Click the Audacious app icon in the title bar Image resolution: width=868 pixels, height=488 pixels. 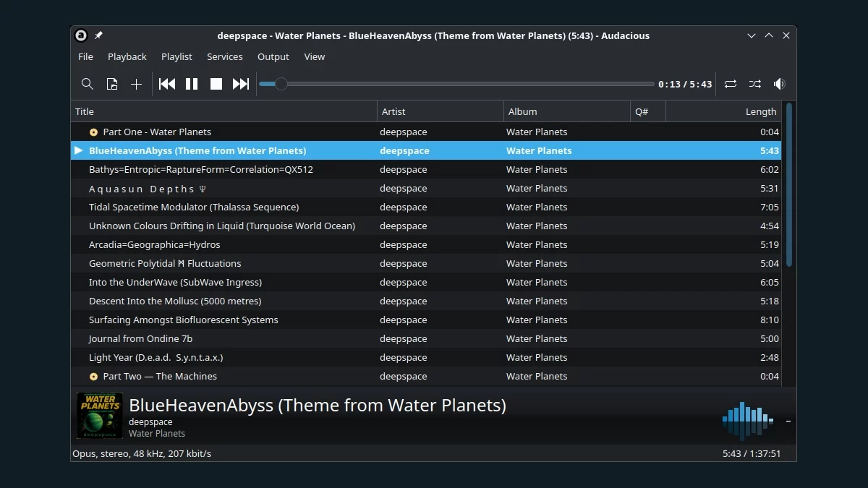pos(82,35)
